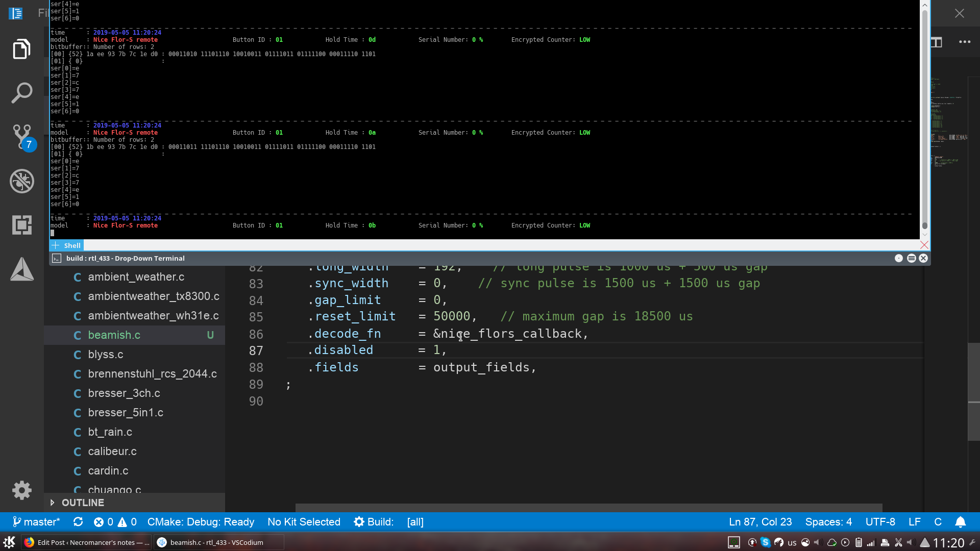Switch to VSCodium beamish.c taskbar entry
980x551 pixels.
tap(219, 542)
